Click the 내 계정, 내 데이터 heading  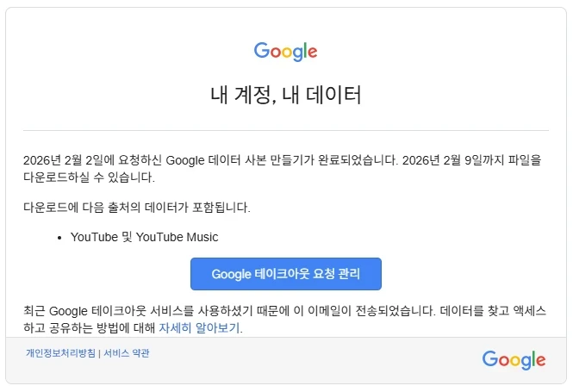point(285,95)
